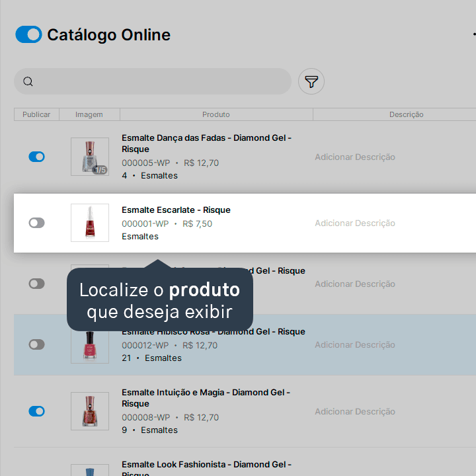Click the Imagem column header
476x476 pixels.
pyautogui.click(x=89, y=114)
